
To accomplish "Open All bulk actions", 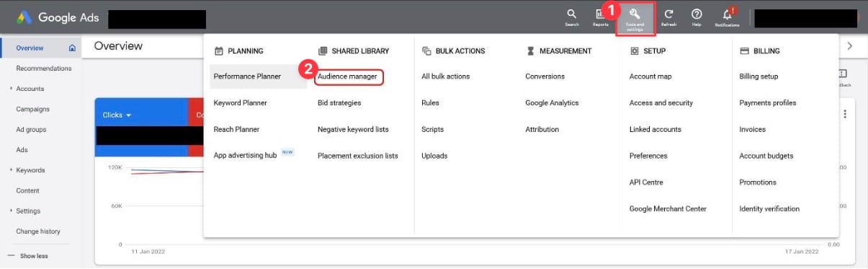I will point(445,76).
